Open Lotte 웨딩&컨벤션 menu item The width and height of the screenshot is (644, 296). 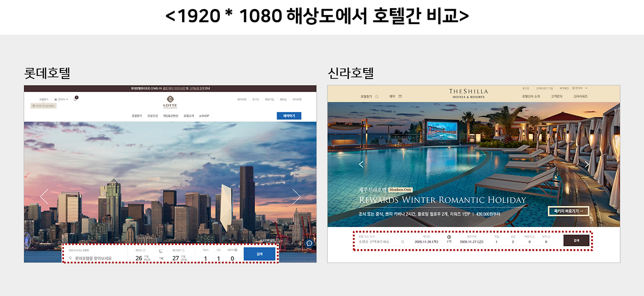coord(171,116)
